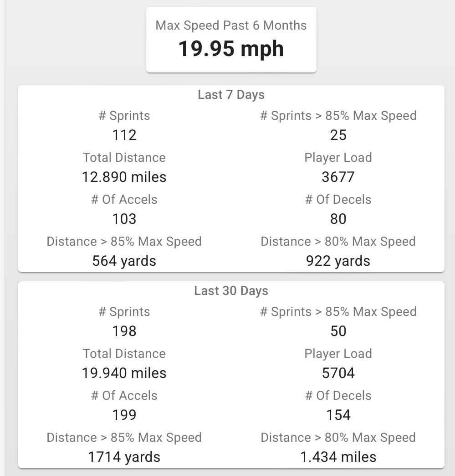
Task: Select the 198 sprints value
Action: pos(124,331)
